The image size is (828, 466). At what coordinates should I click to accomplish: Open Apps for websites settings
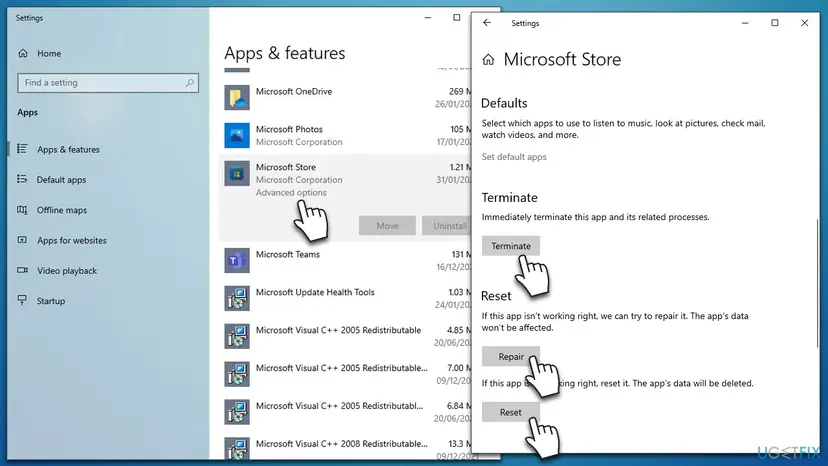[x=72, y=240]
